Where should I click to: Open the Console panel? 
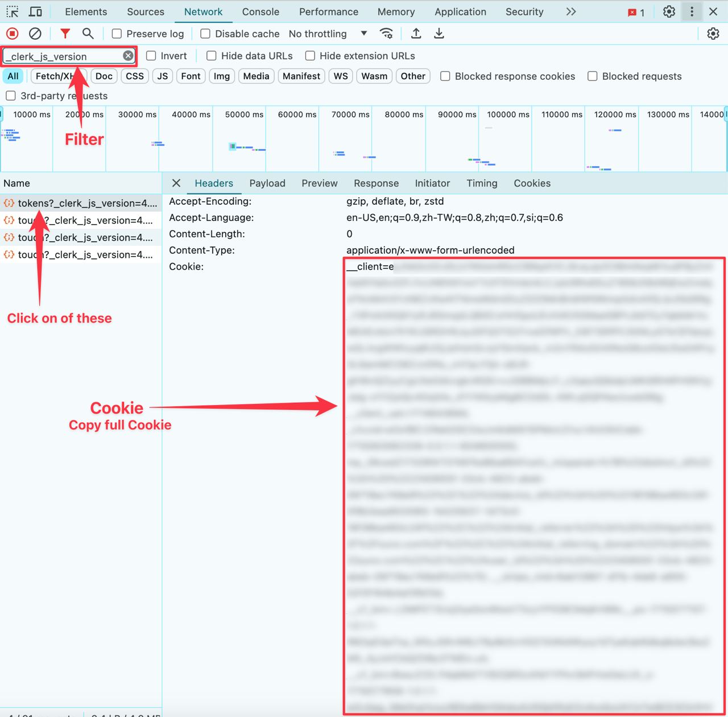[260, 11]
